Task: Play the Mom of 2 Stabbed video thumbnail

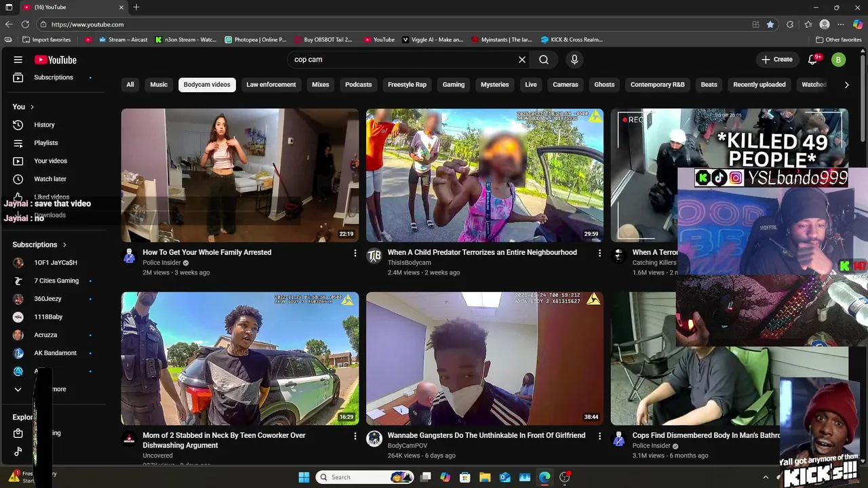Action: click(240, 359)
